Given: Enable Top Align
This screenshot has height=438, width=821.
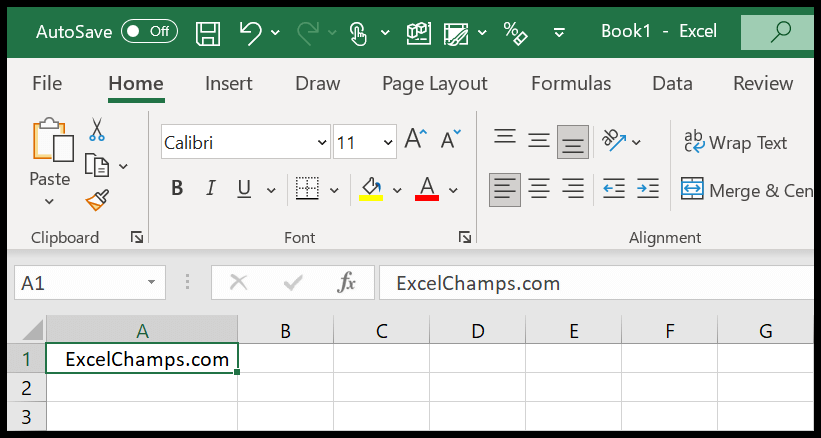Looking at the screenshot, I should 505,139.
